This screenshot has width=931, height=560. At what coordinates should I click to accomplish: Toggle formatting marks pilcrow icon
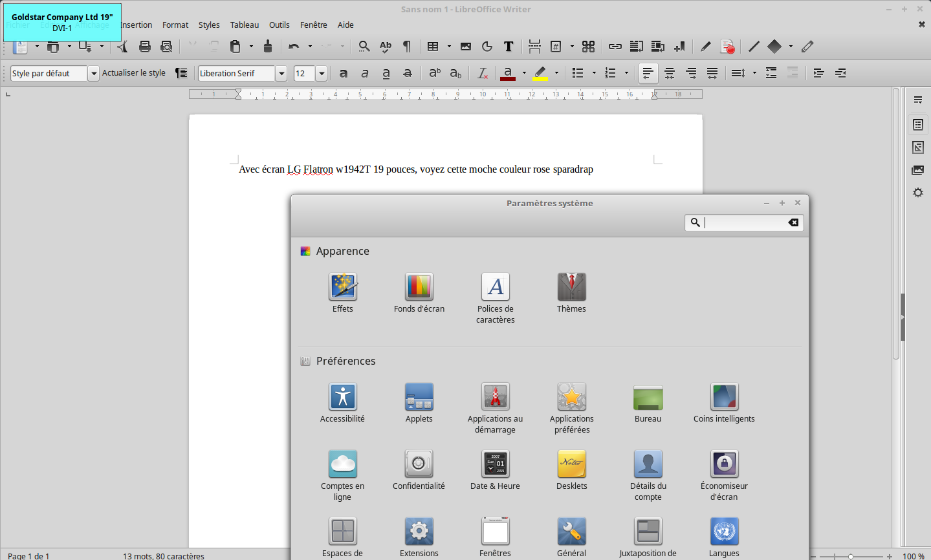tap(407, 47)
